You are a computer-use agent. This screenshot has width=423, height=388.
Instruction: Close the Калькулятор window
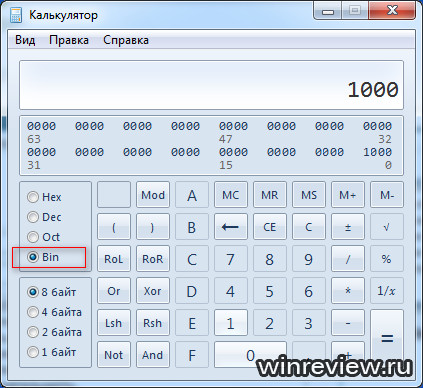[392, 11]
